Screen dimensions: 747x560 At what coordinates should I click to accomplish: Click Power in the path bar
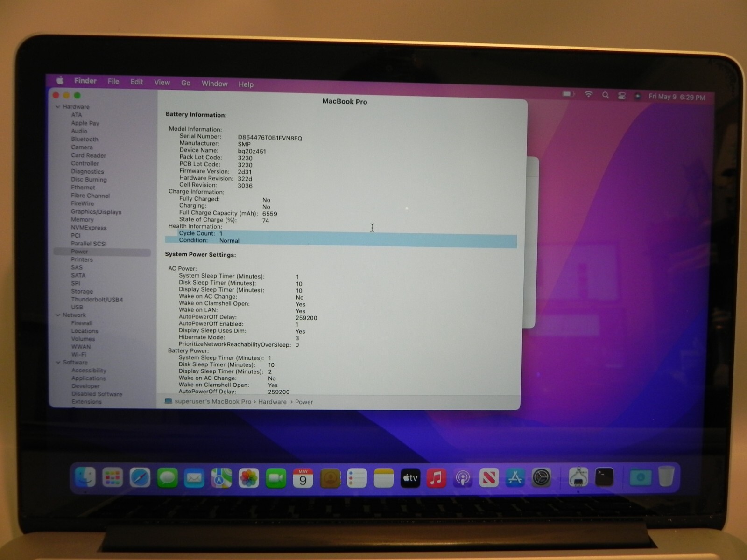(x=304, y=402)
